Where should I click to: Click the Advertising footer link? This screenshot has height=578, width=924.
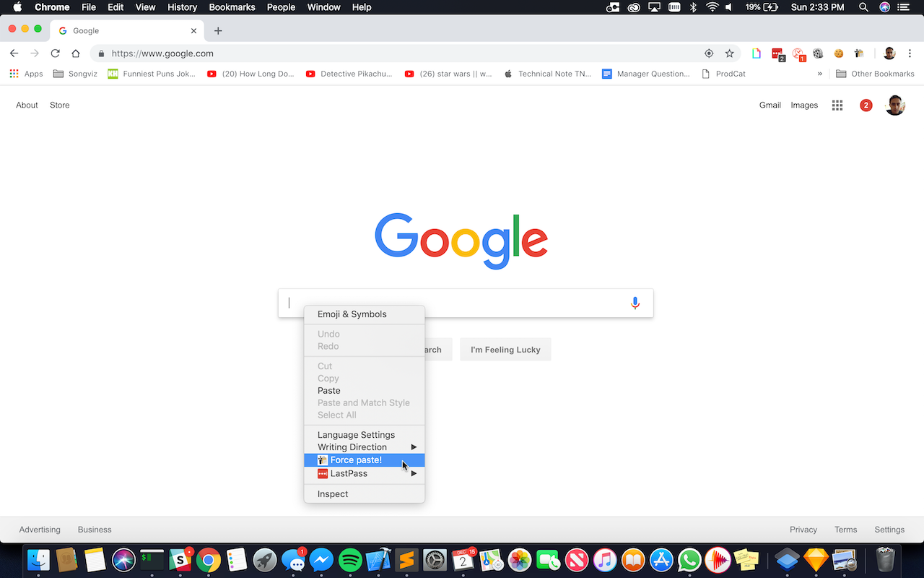pyautogui.click(x=40, y=530)
